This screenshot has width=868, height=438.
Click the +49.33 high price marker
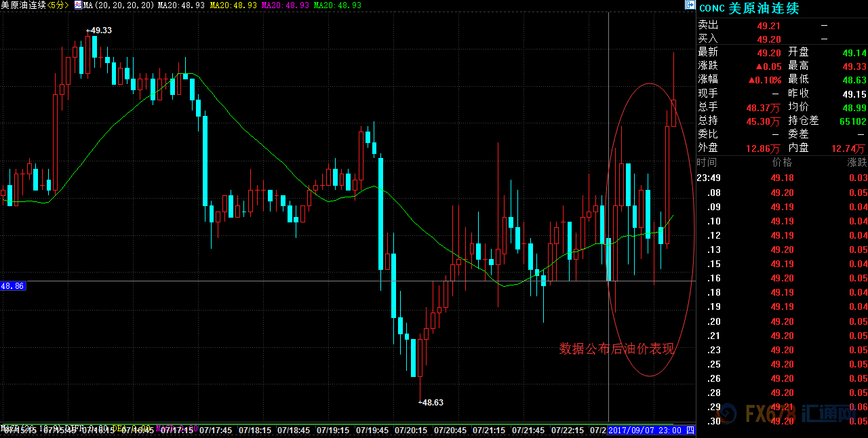98,31
